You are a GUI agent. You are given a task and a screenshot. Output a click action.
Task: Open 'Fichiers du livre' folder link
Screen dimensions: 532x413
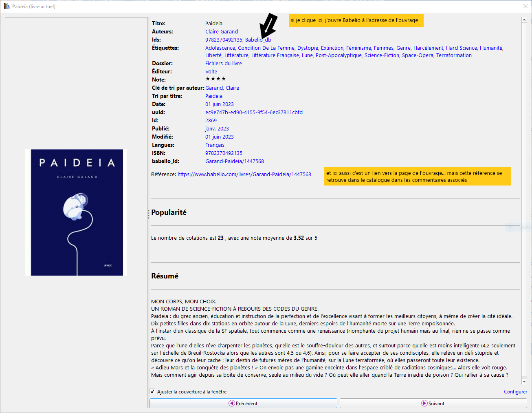click(224, 63)
